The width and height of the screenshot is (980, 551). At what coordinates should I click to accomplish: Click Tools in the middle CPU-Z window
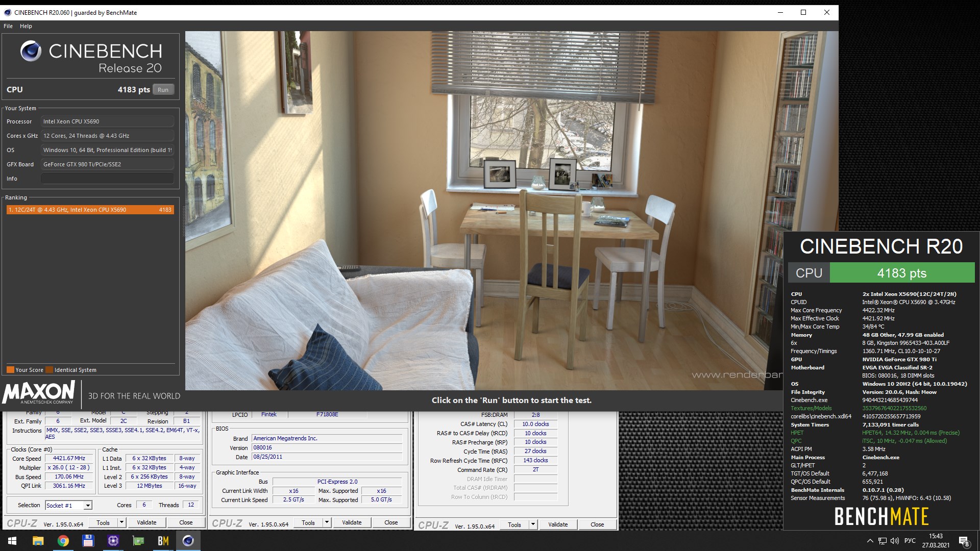point(308,523)
